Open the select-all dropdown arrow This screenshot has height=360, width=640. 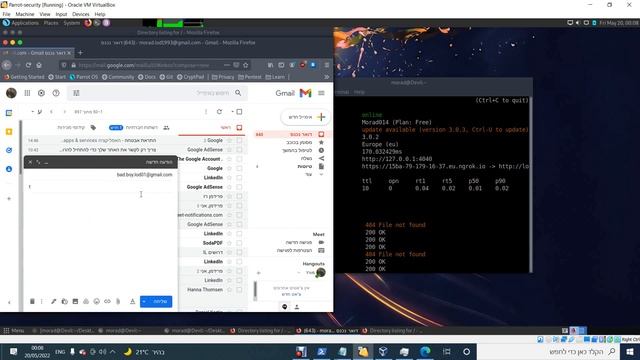(233, 111)
